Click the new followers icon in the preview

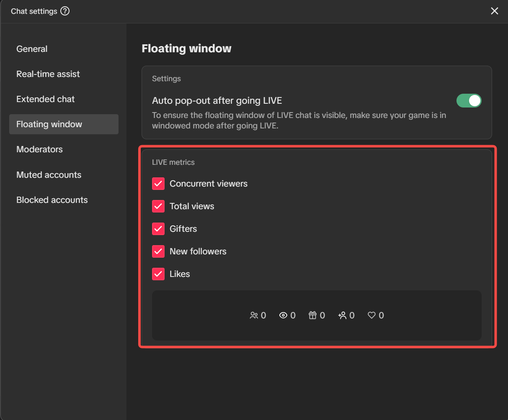click(x=343, y=315)
